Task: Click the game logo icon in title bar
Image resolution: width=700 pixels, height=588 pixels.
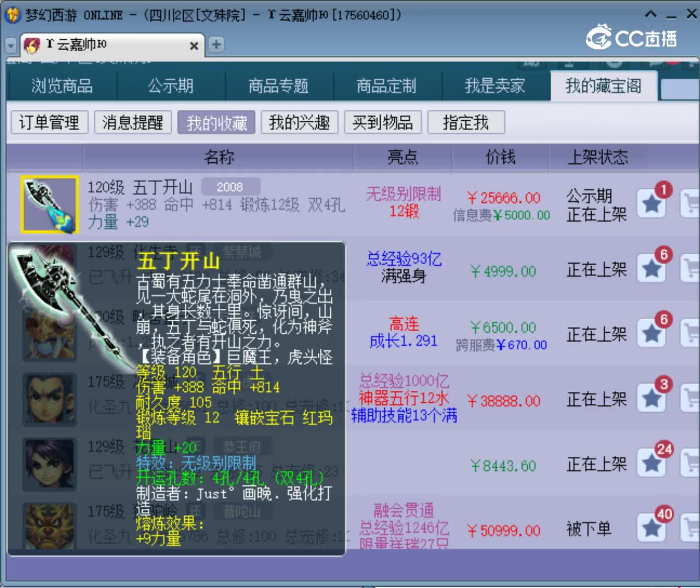Action: click(13, 15)
